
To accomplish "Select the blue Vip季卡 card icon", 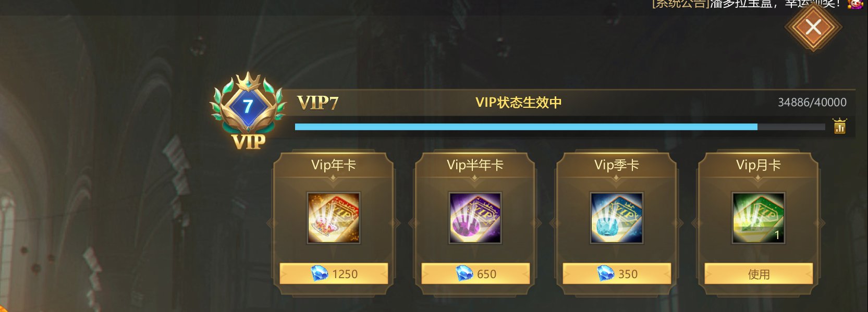I will click(x=616, y=218).
